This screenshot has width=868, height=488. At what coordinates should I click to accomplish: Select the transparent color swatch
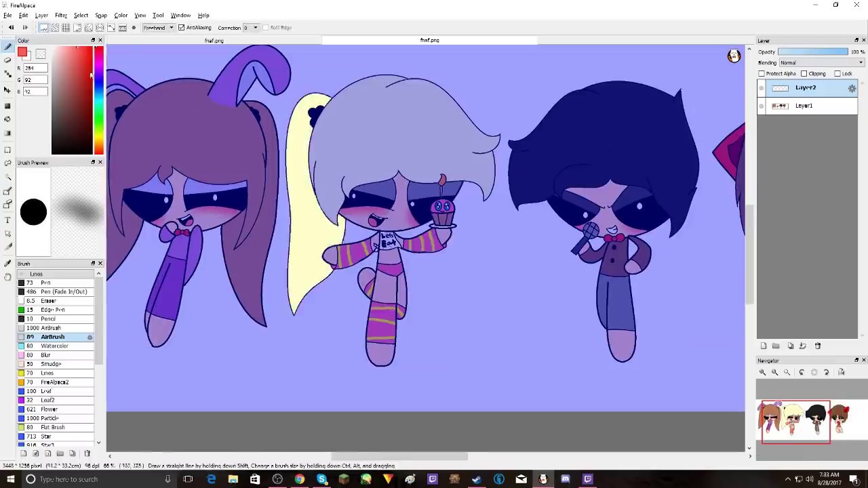click(x=40, y=54)
